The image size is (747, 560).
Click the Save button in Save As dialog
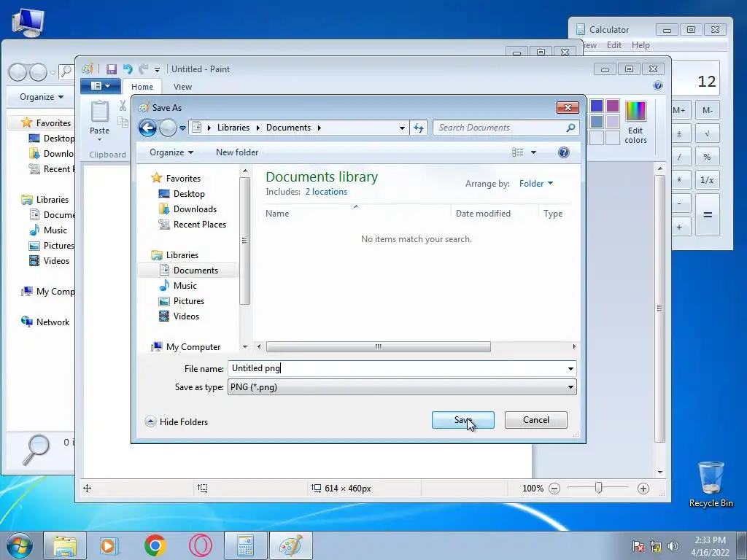[x=462, y=420]
